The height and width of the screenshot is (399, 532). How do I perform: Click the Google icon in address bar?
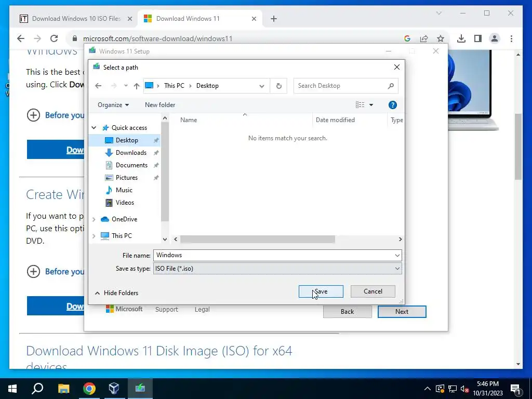click(x=407, y=38)
